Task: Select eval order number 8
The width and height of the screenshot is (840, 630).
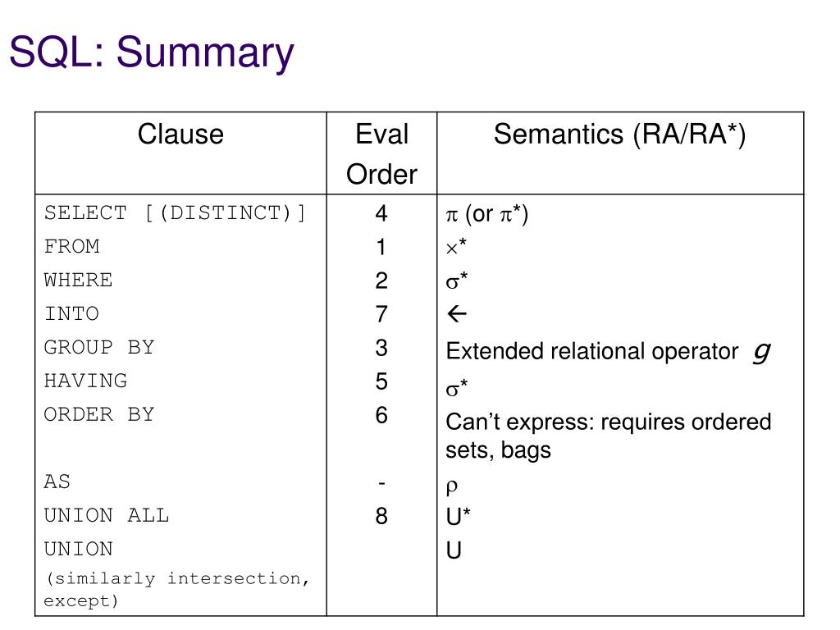Action: click(x=381, y=516)
